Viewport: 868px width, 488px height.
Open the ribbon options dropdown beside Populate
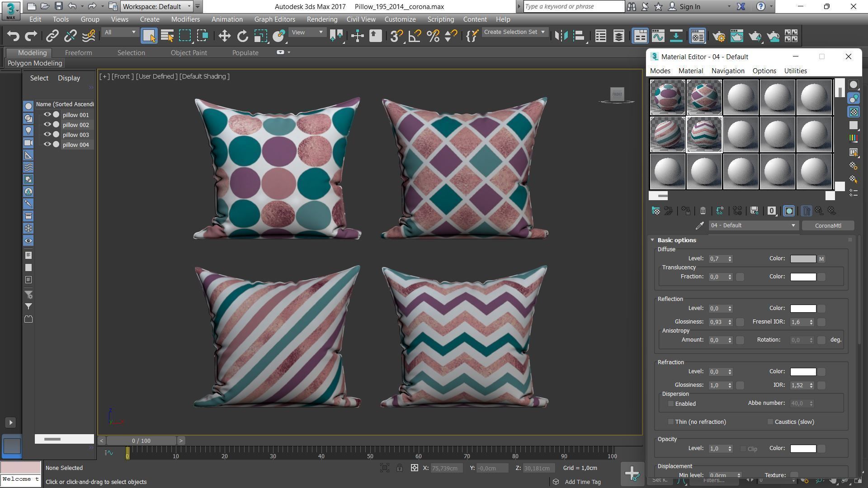[x=289, y=52]
